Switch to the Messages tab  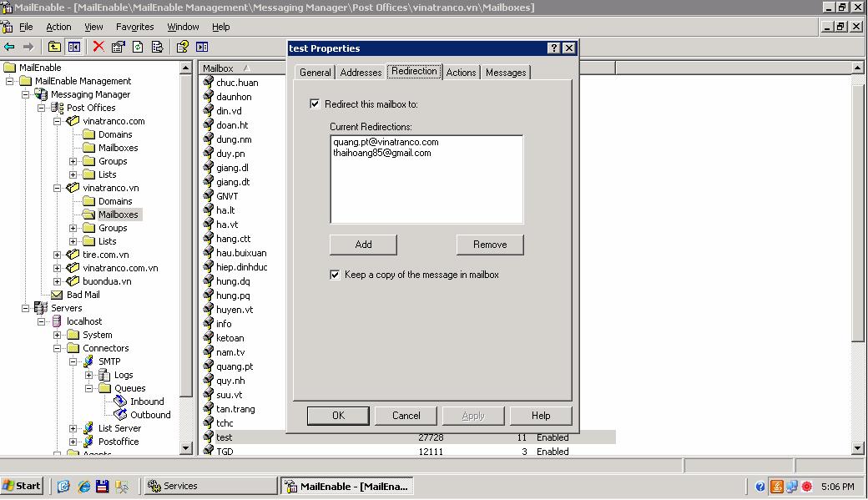pos(506,73)
